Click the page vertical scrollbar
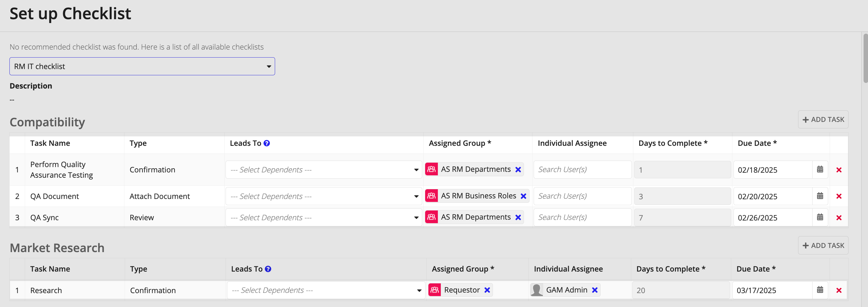Image resolution: width=868 pixels, height=307 pixels. pyautogui.click(x=865, y=58)
